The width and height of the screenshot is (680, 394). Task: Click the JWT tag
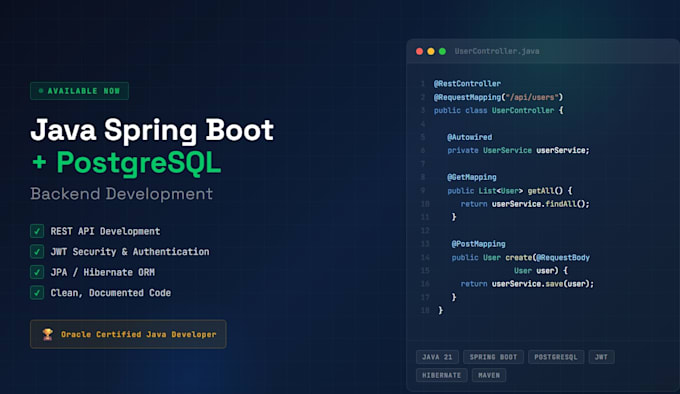[601, 357]
